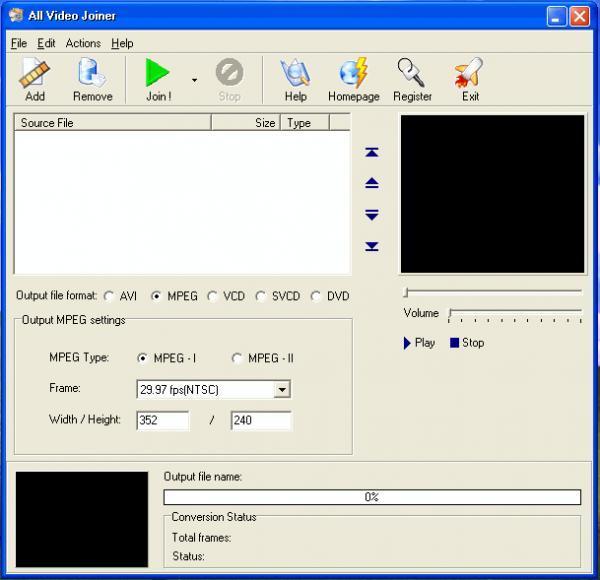Move selected file to top of list
600x580 pixels.
pyautogui.click(x=372, y=152)
